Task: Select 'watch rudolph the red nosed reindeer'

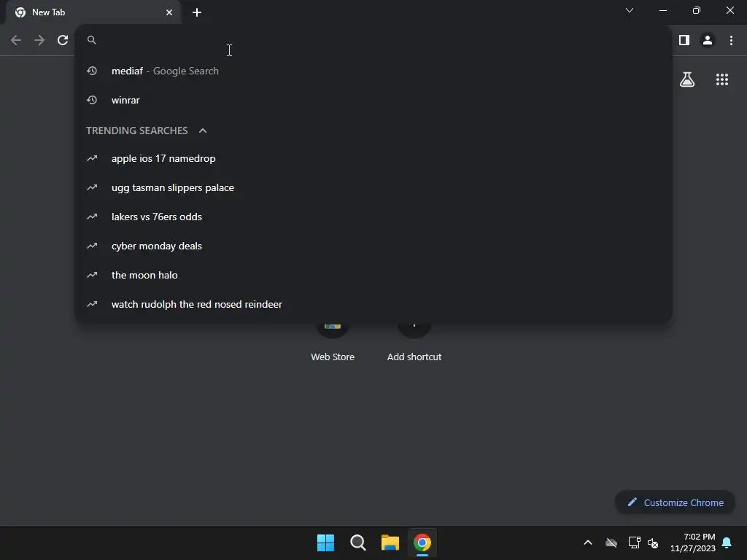Action: coord(373,304)
